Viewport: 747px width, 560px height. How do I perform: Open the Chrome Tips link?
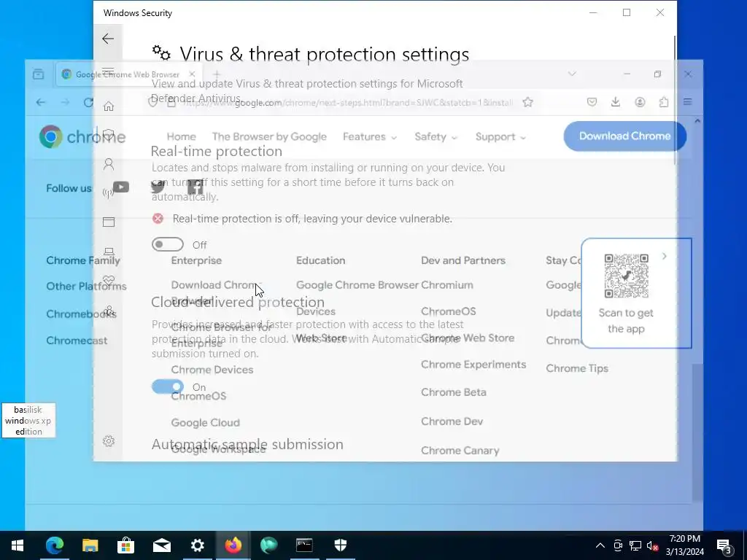(x=577, y=368)
